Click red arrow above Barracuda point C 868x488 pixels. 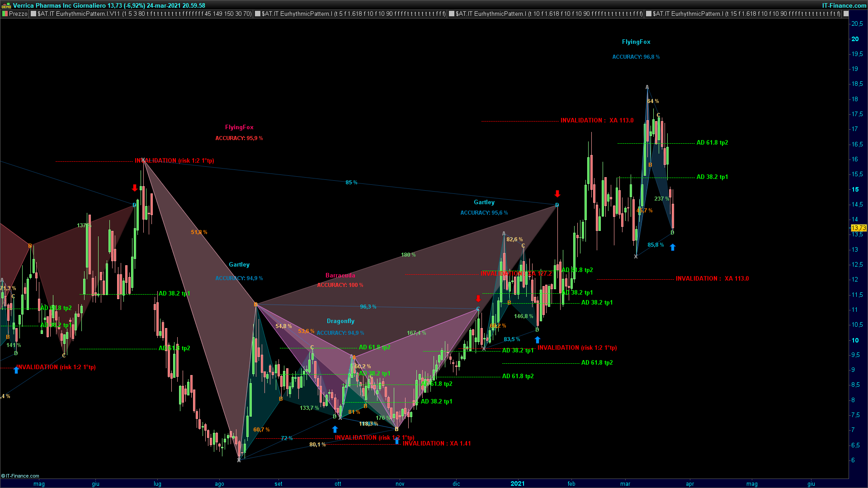[x=478, y=299]
